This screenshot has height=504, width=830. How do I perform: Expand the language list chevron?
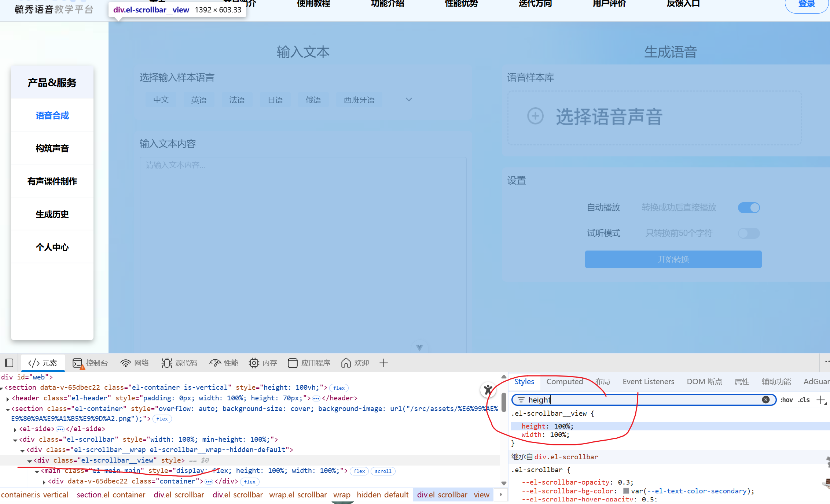(x=409, y=100)
